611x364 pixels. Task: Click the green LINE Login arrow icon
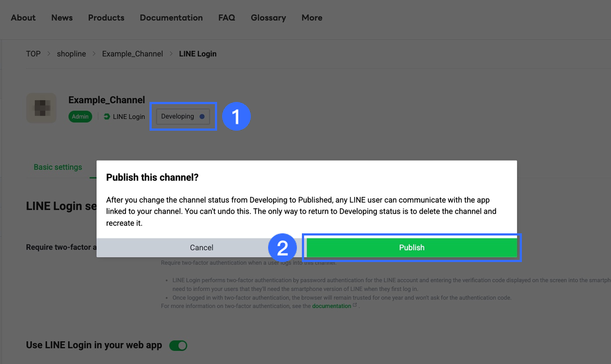(107, 117)
